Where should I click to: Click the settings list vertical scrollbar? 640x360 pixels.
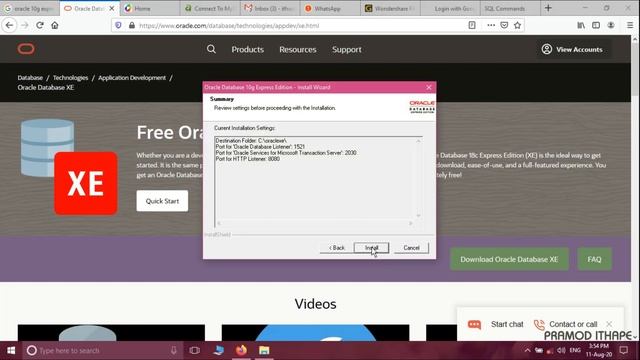tap(418, 178)
